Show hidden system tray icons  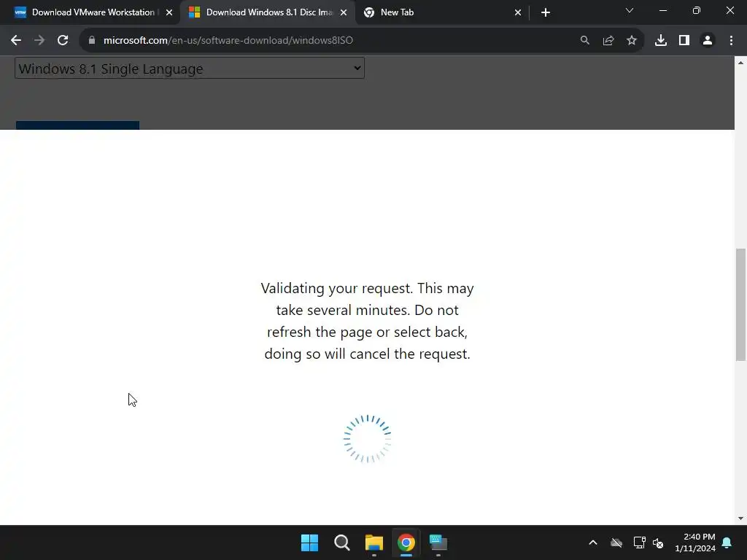point(592,542)
